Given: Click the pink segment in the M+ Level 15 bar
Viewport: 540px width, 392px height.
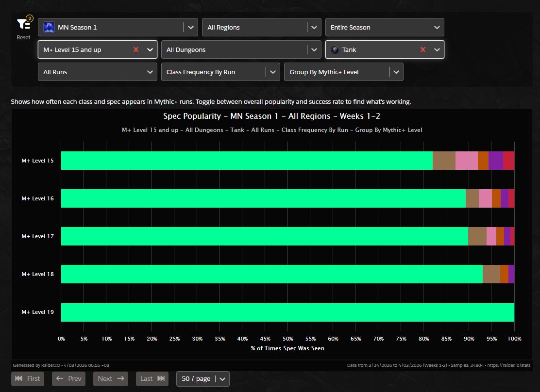Looking at the screenshot, I should tap(467, 161).
